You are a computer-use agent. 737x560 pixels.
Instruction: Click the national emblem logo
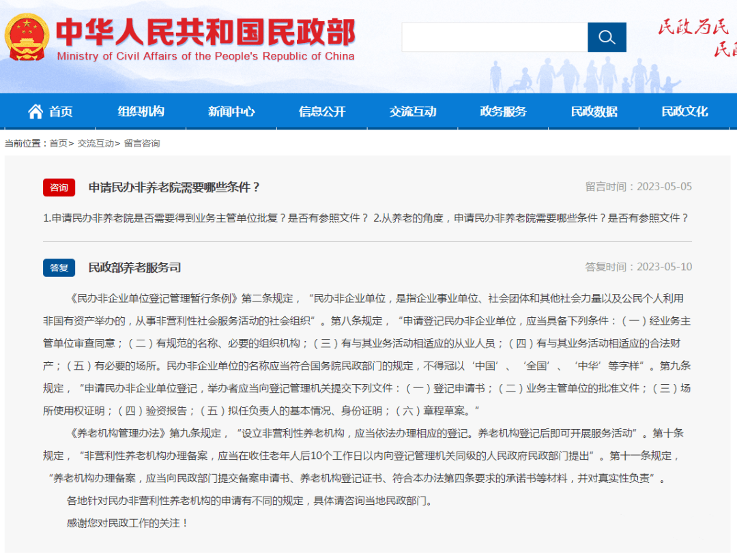click(27, 37)
